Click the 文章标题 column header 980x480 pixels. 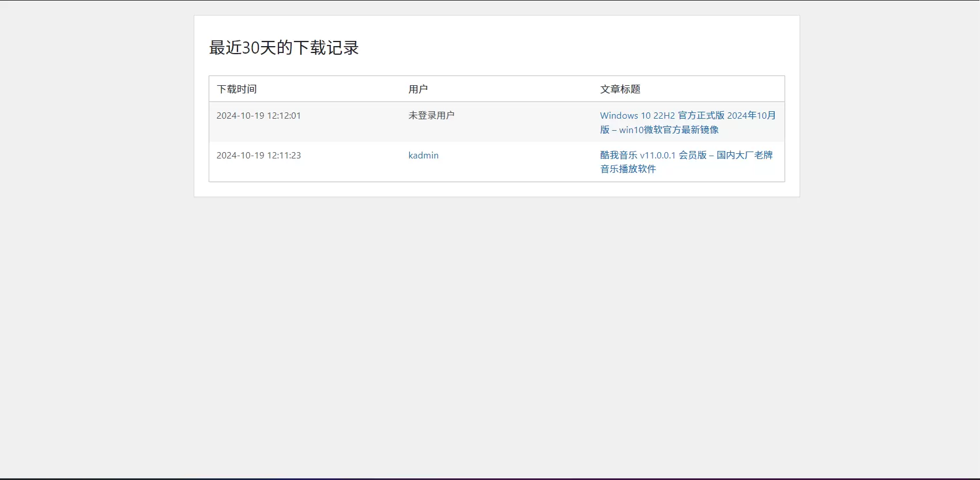(620, 89)
